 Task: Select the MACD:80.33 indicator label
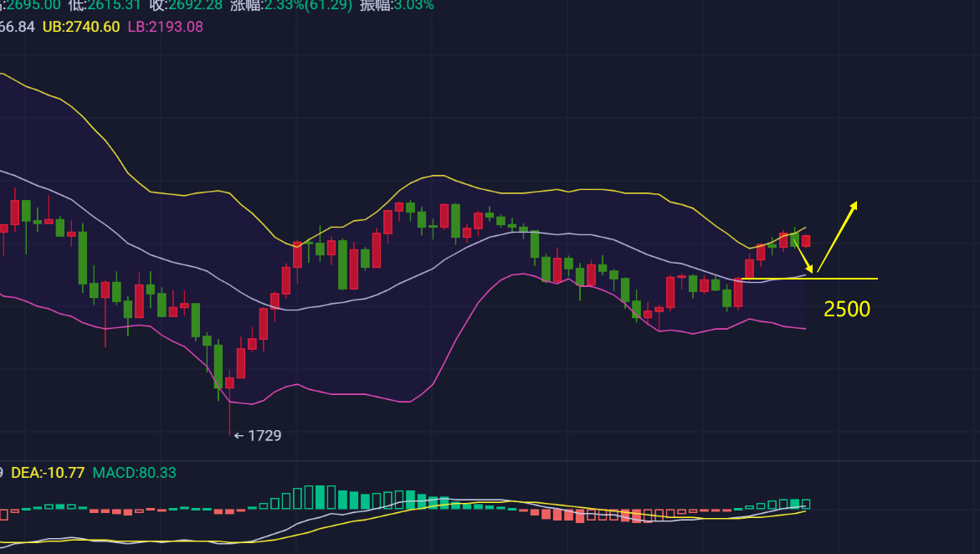click(135, 473)
